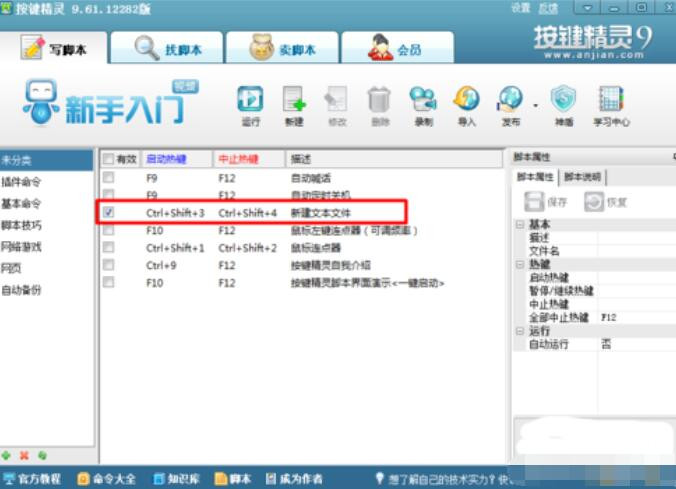Enable the checkbox for 按键精灵自我介绍 script

tap(108, 266)
